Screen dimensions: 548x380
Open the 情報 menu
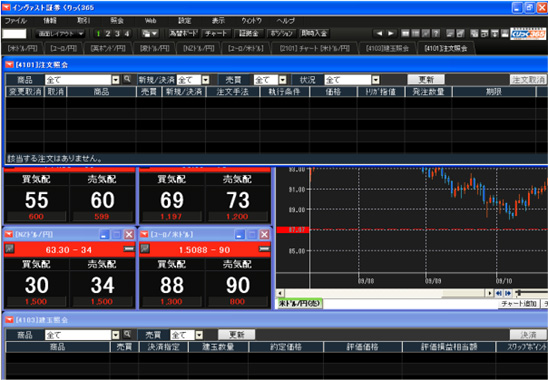(50, 21)
